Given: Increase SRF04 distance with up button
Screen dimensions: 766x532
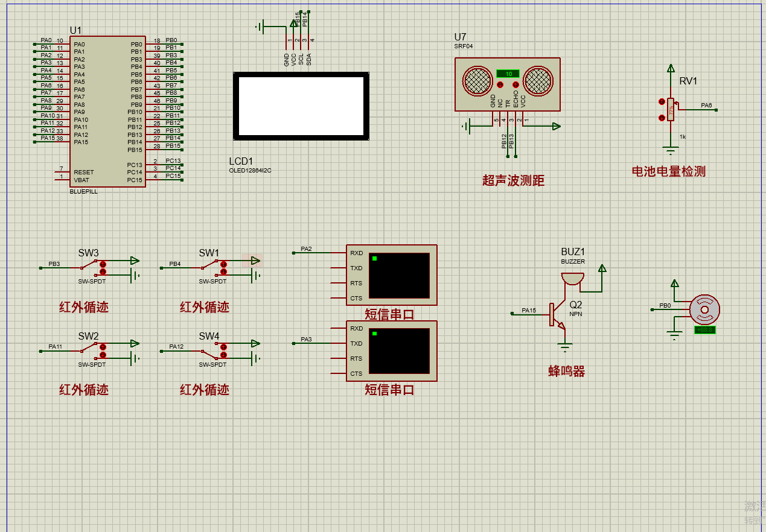Looking at the screenshot, I should pos(515,84).
